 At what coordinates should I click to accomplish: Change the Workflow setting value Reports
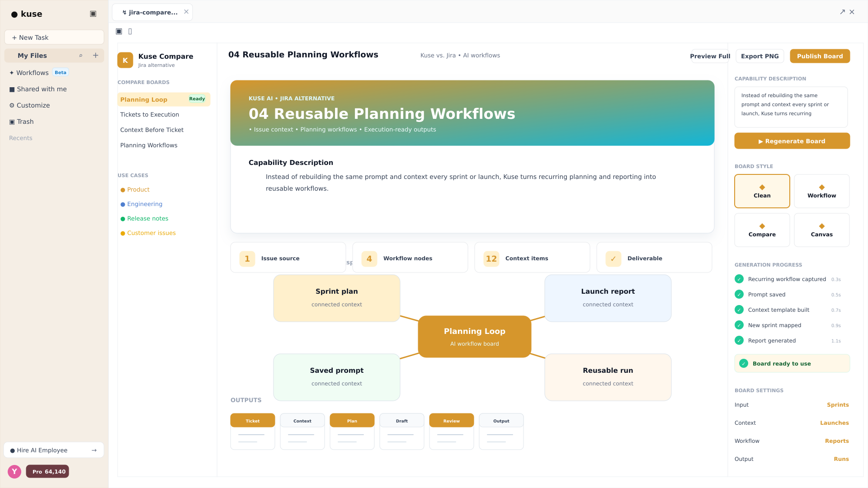[x=837, y=441]
